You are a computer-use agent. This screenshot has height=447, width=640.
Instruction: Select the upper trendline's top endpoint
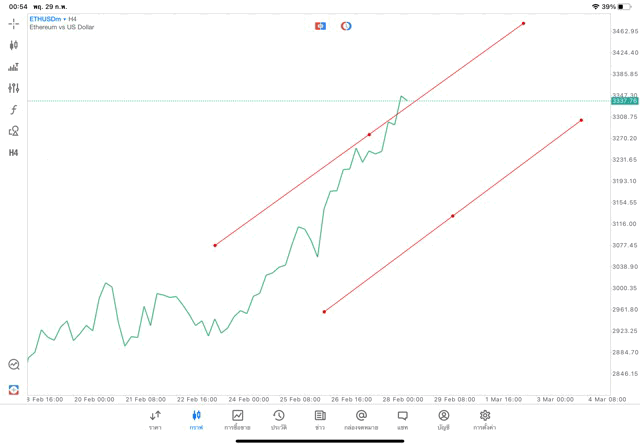(523, 23)
